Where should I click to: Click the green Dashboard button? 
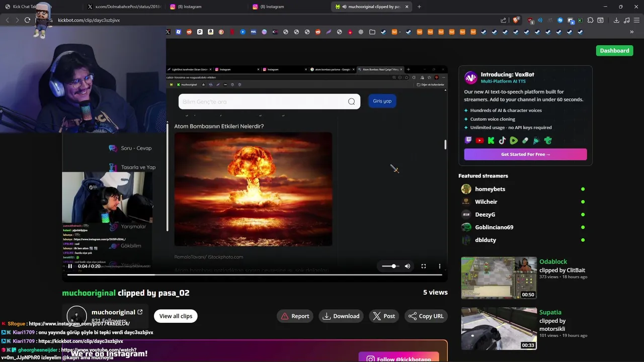(614, 50)
